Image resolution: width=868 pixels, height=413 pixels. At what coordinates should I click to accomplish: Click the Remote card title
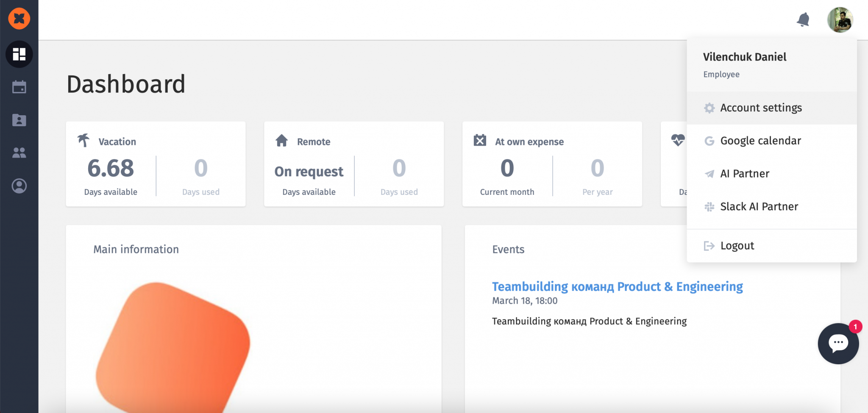314,142
